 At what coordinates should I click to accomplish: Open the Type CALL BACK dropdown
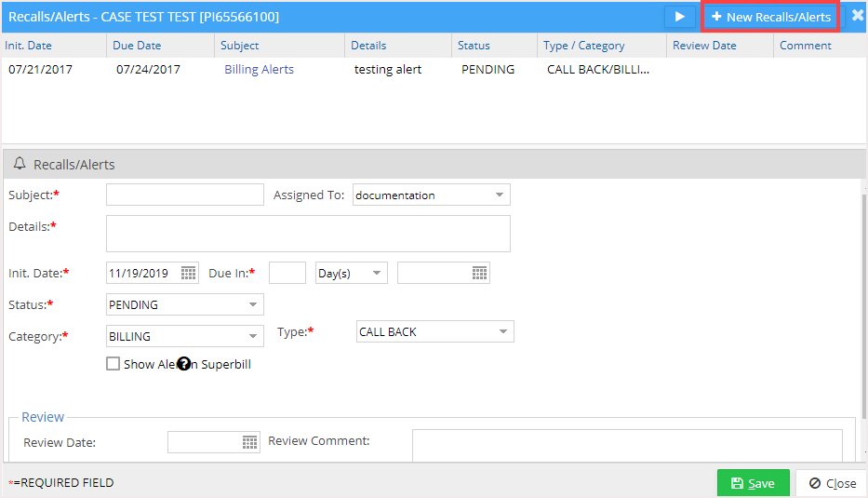point(502,331)
